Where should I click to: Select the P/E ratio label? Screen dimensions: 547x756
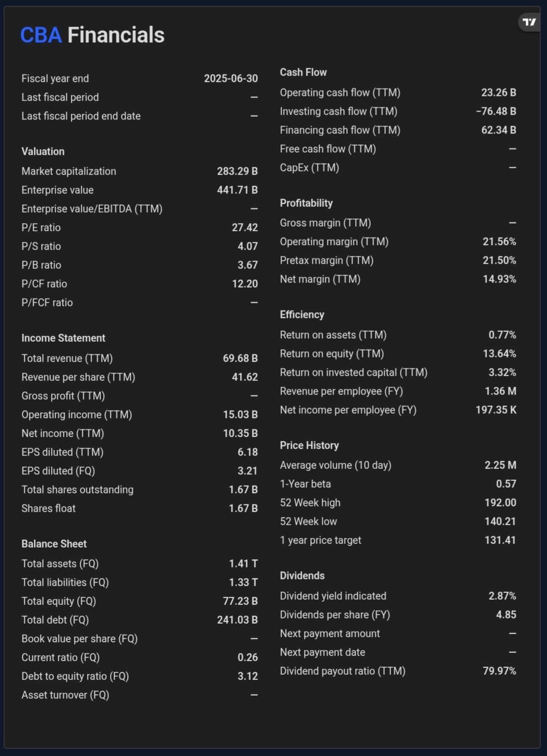(x=41, y=228)
